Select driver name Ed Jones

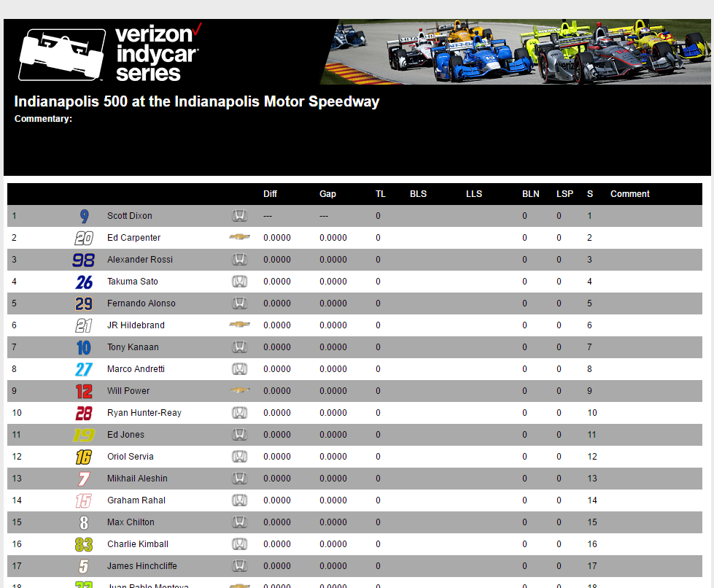click(x=125, y=435)
